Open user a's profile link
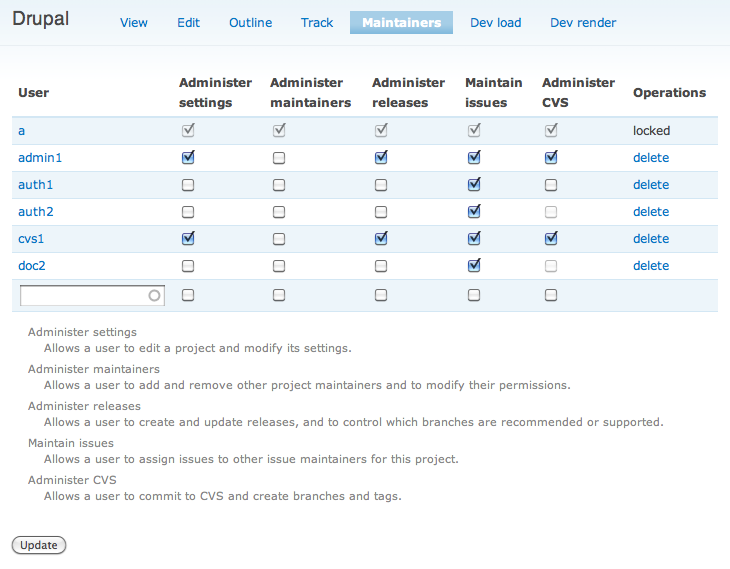730x569 pixels. click(x=21, y=131)
